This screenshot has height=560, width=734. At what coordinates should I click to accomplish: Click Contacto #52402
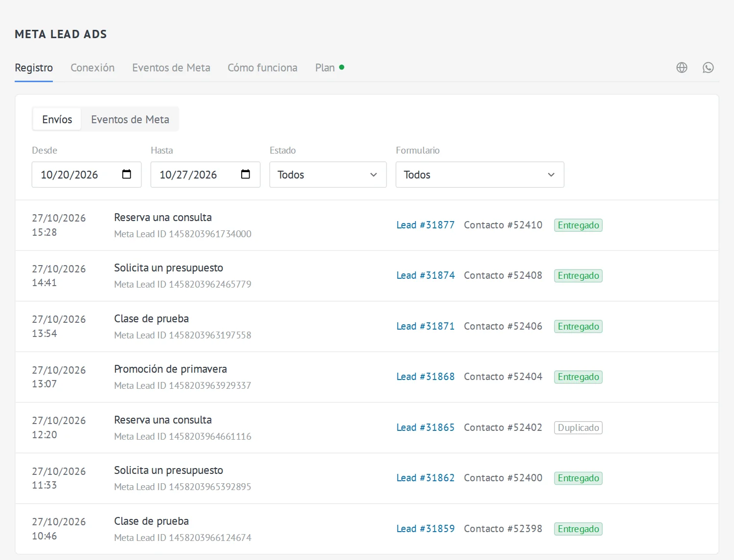coord(503,427)
